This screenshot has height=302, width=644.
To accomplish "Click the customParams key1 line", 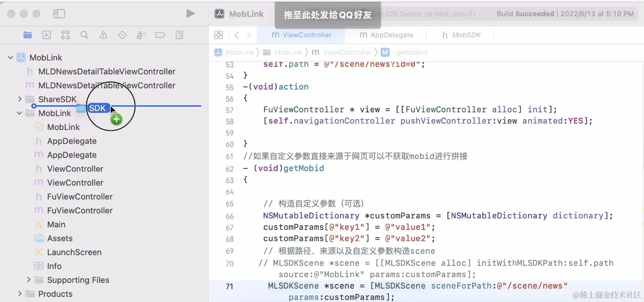I will pyautogui.click(x=349, y=227).
